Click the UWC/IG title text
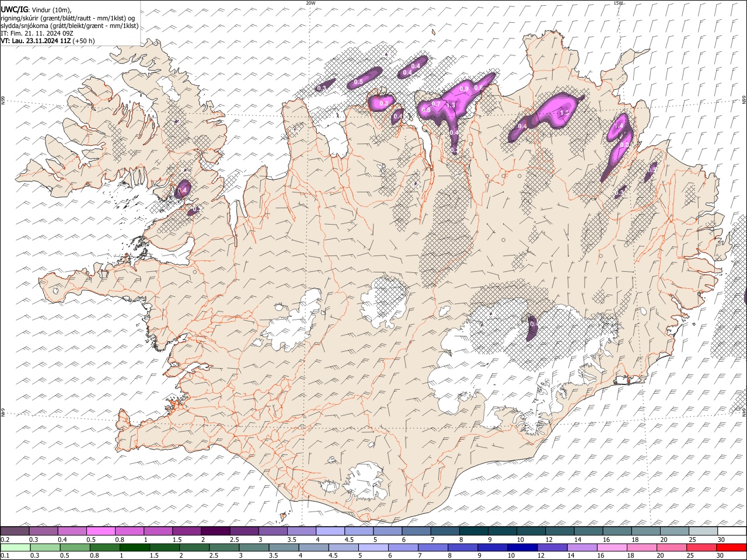The height and width of the screenshot is (560, 747). click(x=13, y=9)
